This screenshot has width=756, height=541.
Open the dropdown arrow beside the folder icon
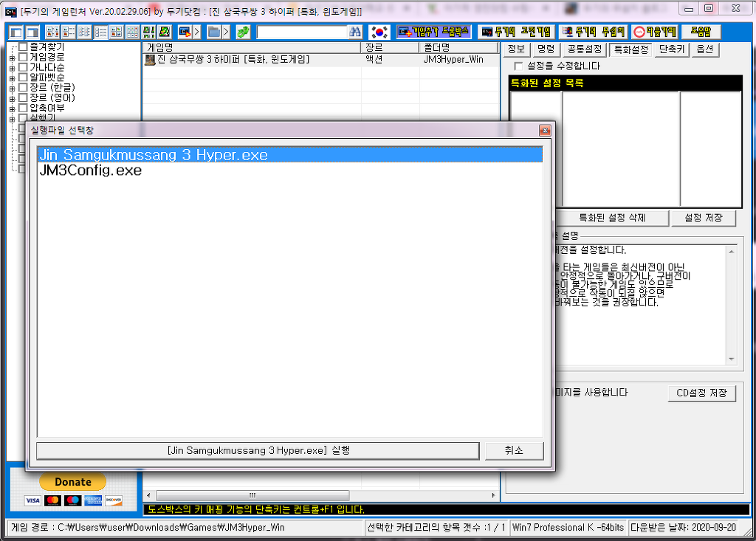click(226, 32)
